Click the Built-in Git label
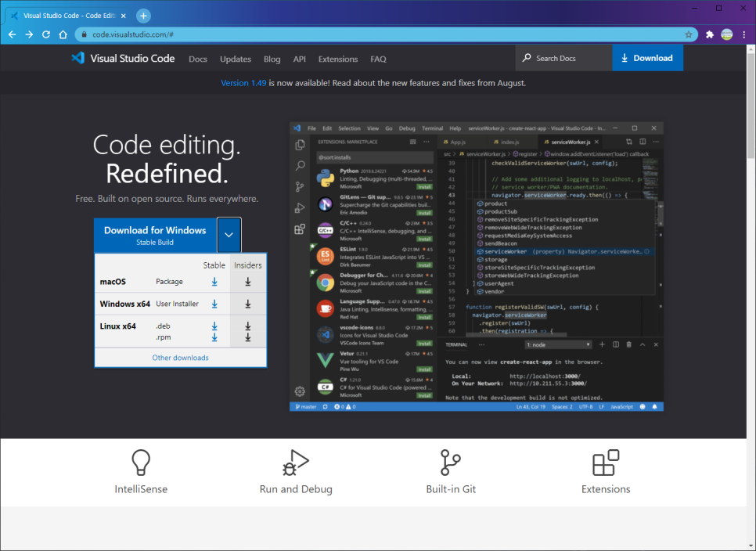 (450, 489)
